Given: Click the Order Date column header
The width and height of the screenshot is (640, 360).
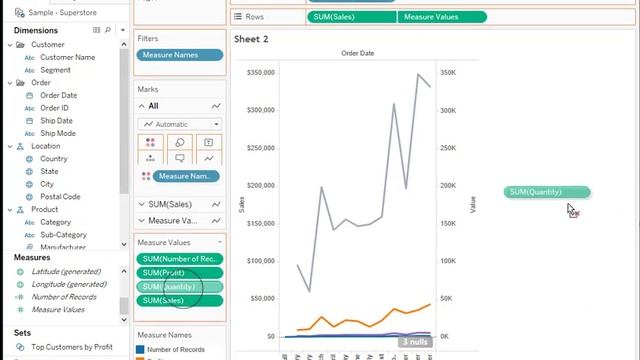Looking at the screenshot, I should pyautogui.click(x=358, y=53).
